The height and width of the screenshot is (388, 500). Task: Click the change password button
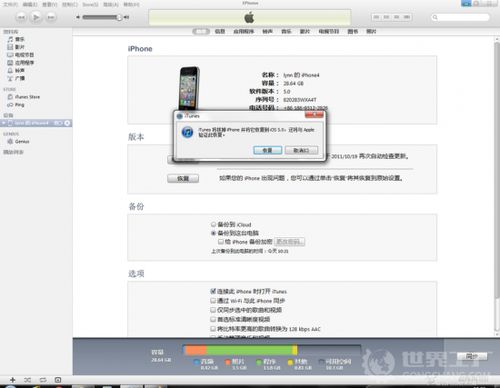[289, 241]
